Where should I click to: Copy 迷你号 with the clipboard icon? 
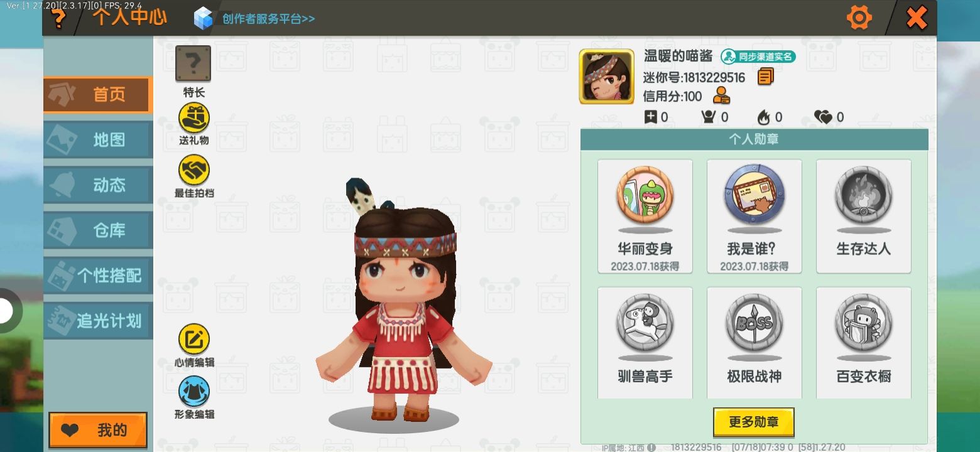point(765,77)
